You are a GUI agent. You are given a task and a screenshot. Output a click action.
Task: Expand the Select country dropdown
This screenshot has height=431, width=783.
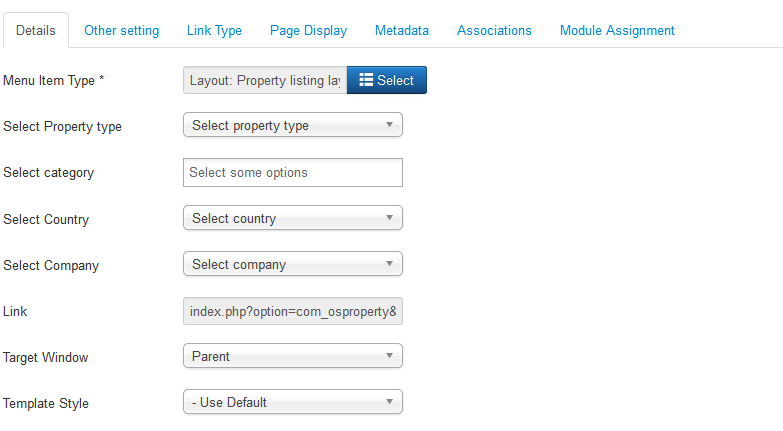pos(293,218)
